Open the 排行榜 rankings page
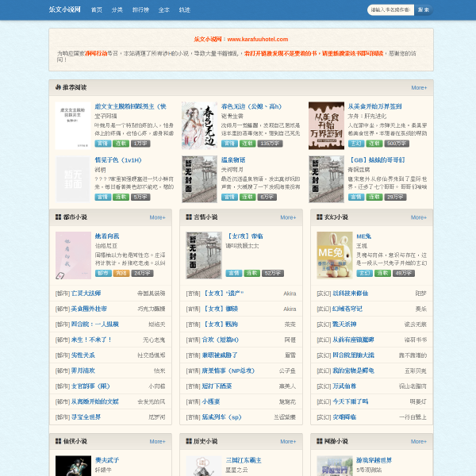The height and width of the screenshot is (476, 476). (140, 10)
